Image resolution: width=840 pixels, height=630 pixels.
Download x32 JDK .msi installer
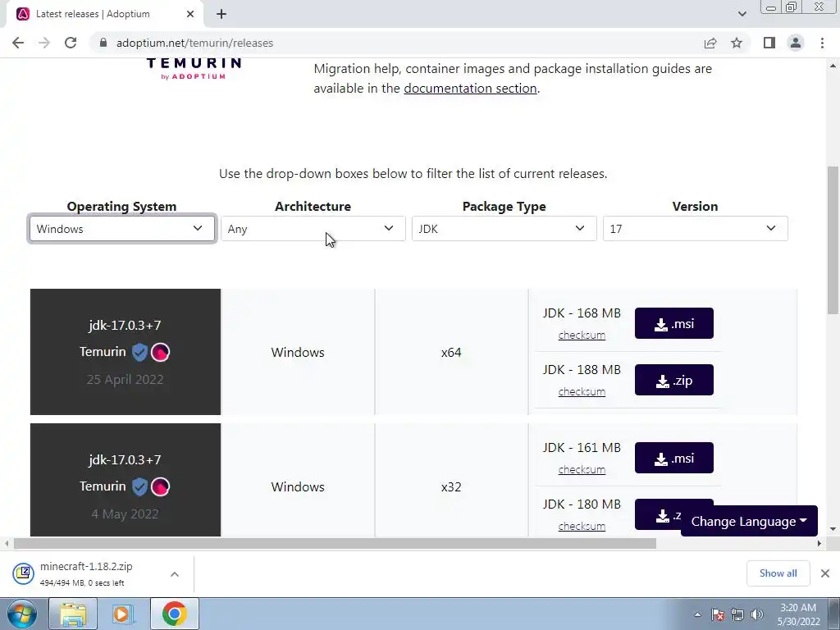coord(674,458)
